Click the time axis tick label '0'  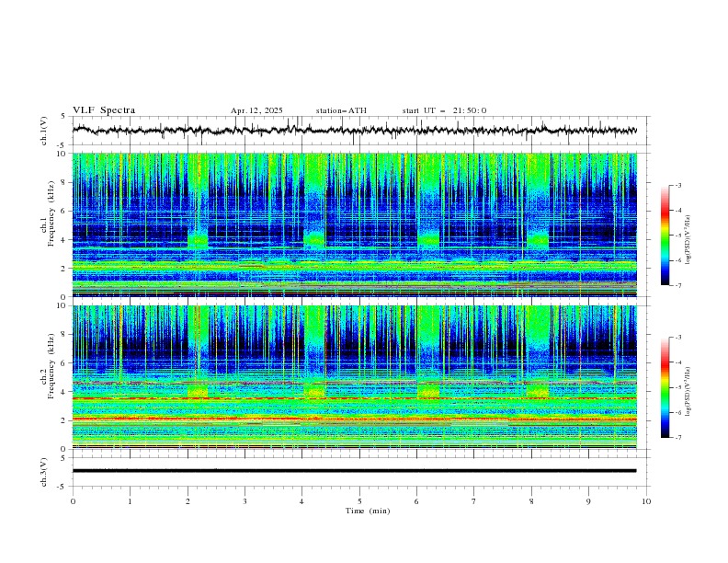[x=73, y=501]
